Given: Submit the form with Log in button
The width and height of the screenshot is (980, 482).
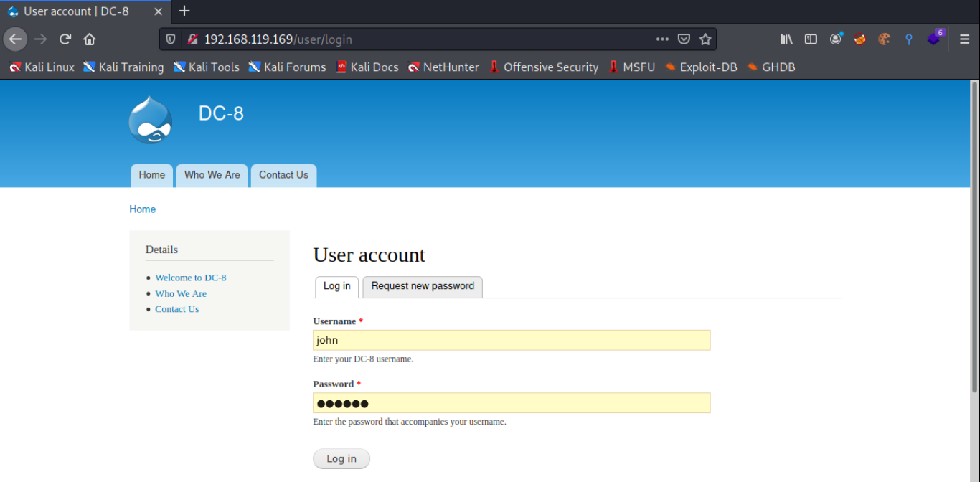Looking at the screenshot, I should tap(341, 459).
